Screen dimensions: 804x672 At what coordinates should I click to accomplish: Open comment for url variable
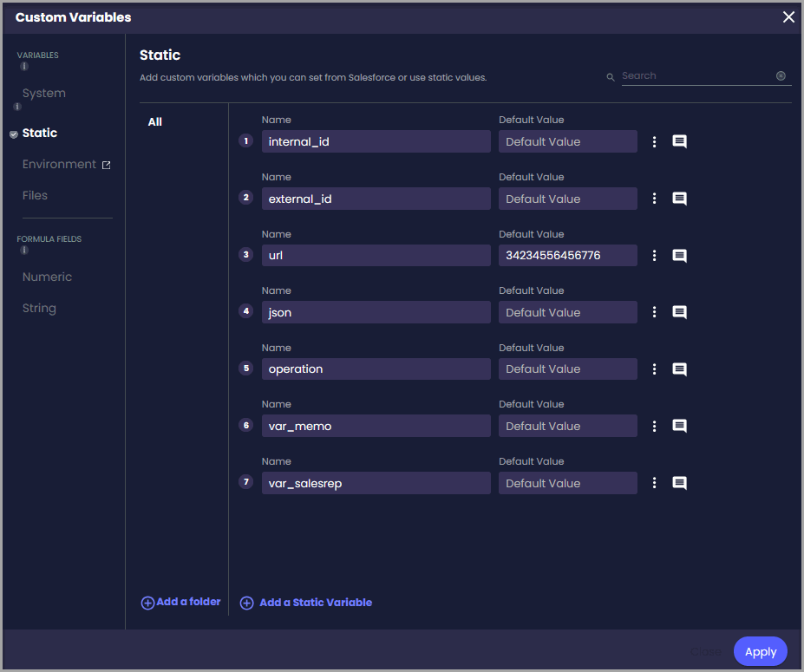(679, 256)
